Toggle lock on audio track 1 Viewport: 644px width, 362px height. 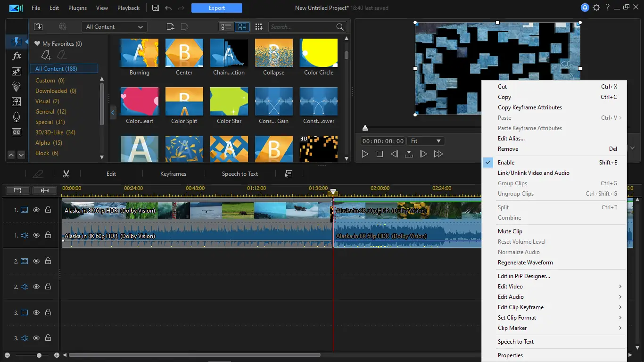click(x=48, y=235)
